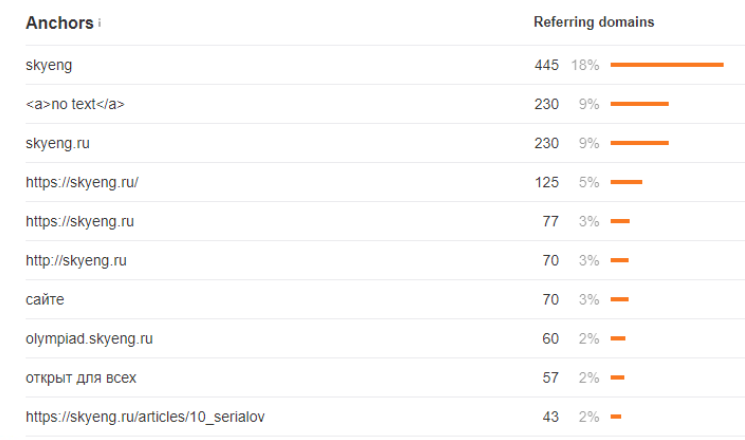Image resolution: width=745 pixels, height=440 pixels.
Task: Click the orange bar for skyeng 18%
Action: tap(666, 65)
